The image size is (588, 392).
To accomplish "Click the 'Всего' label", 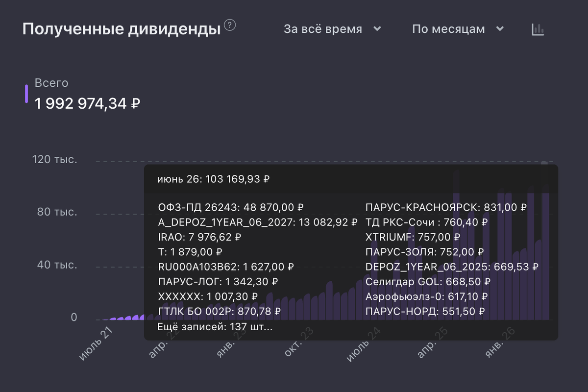I will click(51, 83).
